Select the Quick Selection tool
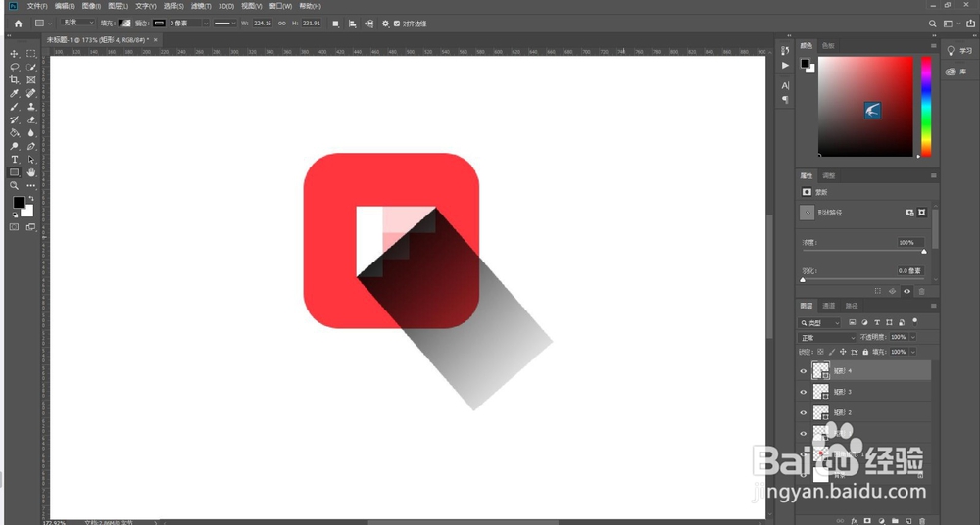This screenshot has height=525, width=980. pos(31,67)
